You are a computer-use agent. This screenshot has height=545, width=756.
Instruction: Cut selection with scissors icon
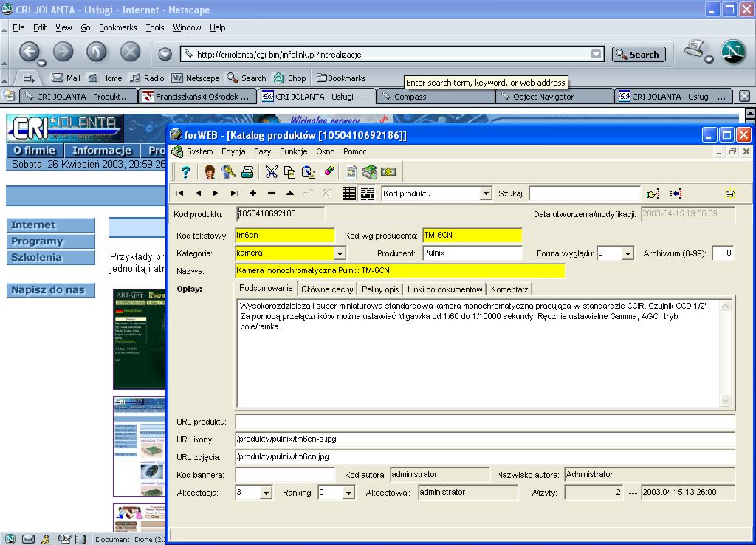(272, 172)
